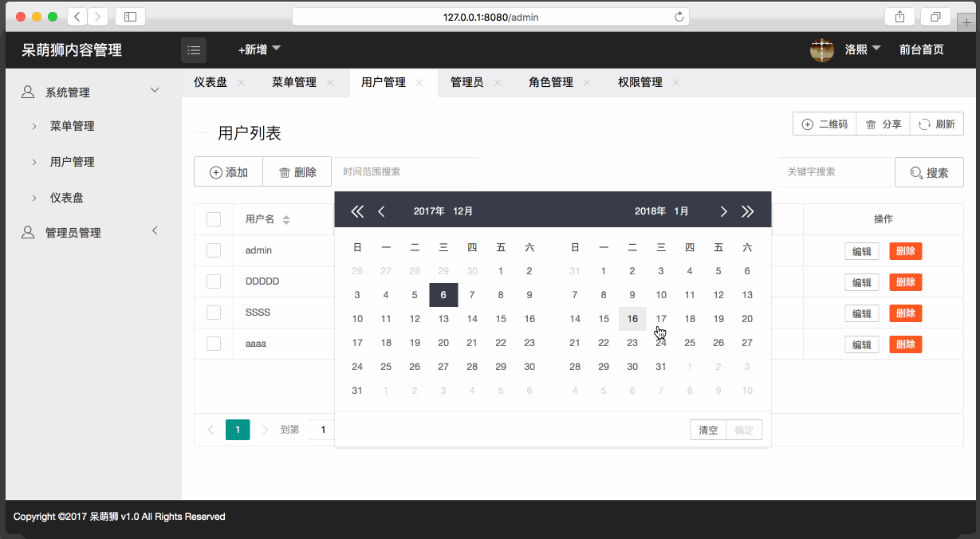The width and height of the screenshot is (980, 539).
Task: Open 用户管理 in the sidebar
Action: coord(73,162)
